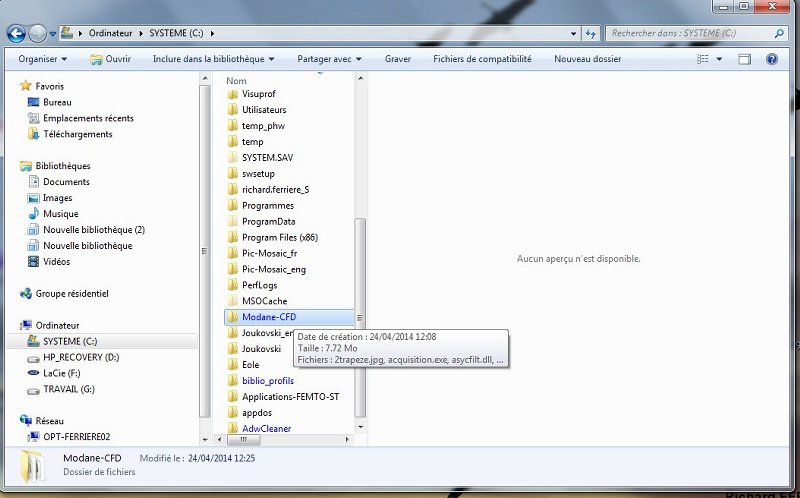800x498 pixels.
Task: Select Favoris in the navigation pane
Action: 49,86
